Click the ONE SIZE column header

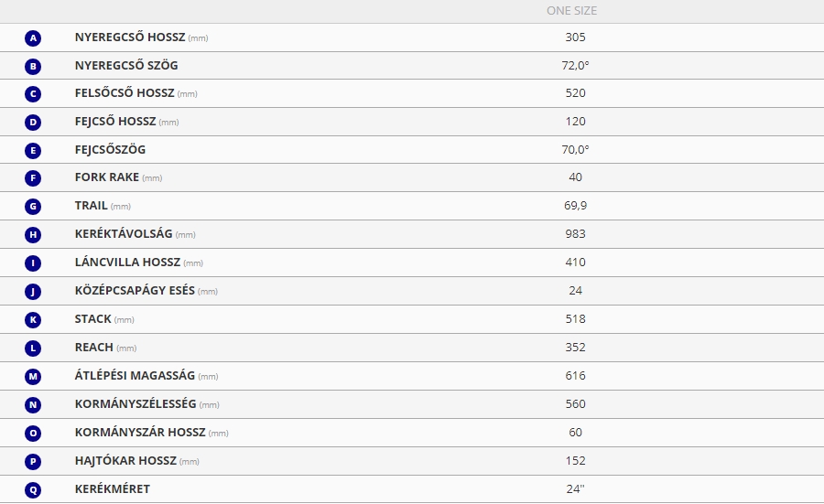[571, 10]
